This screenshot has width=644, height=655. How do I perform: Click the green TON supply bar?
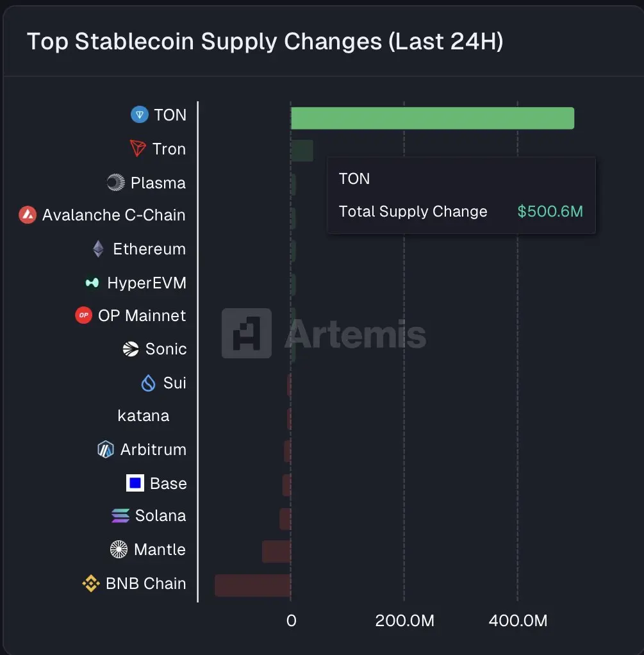point(433,119)
